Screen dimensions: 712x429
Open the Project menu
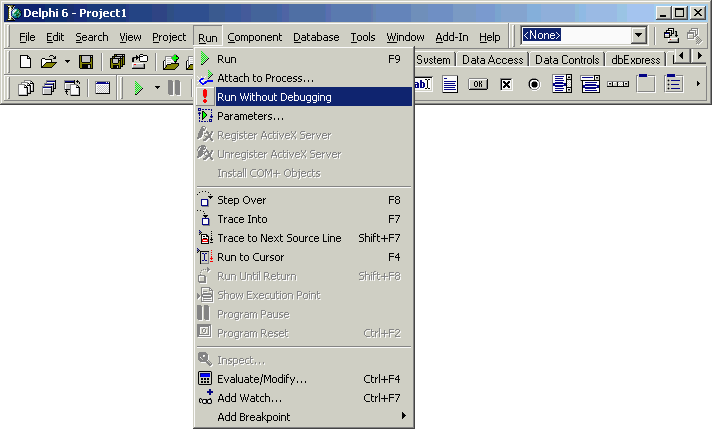pos(169,37)
